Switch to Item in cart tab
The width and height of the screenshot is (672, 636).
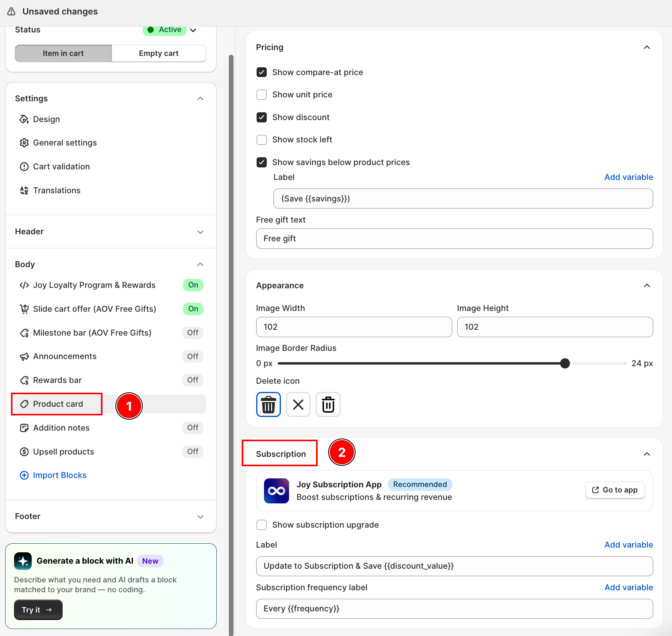click(63, 54)
